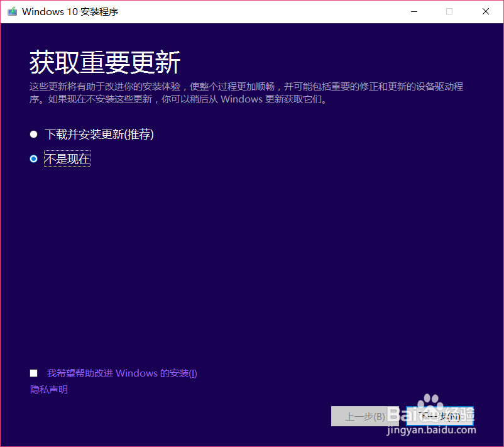
Task: Click the 我希望帮助改进 Windows 的安装(I) label
Action: 122,373
